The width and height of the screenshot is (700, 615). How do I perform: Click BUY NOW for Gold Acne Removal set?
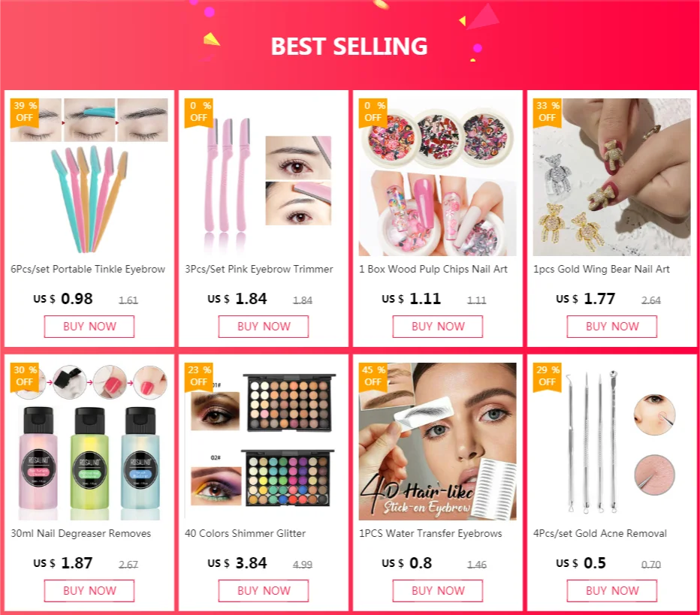pyautogui.click(x=611, y=591)
